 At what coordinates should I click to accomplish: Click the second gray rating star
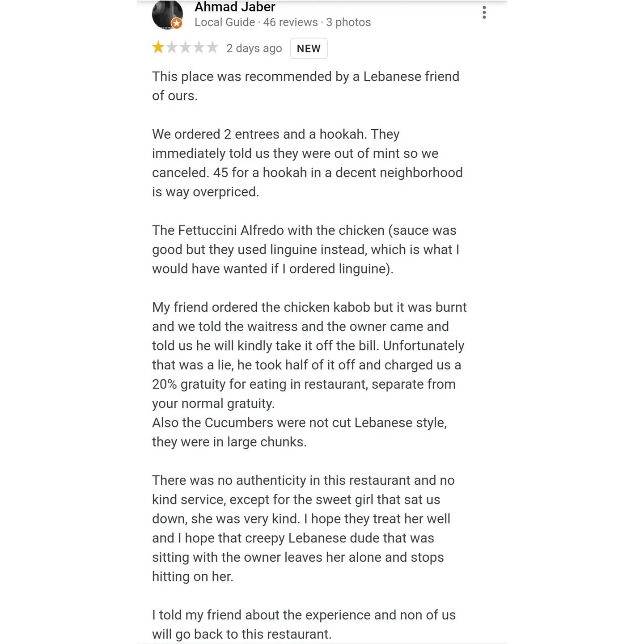coord(172,47)
